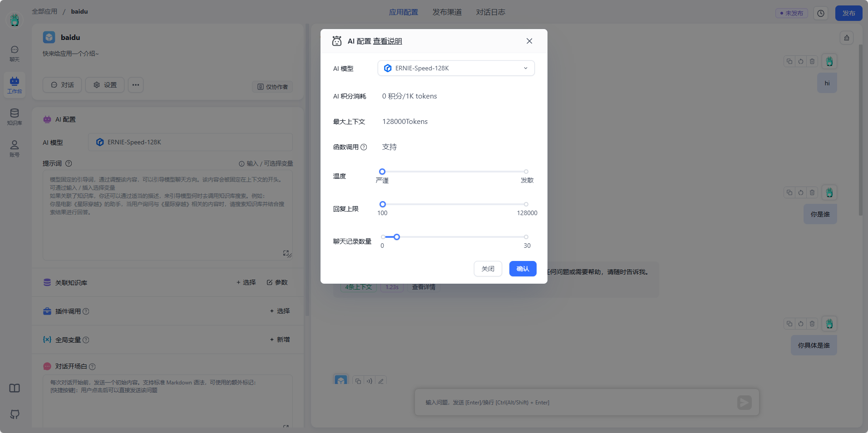Click help icon next to 提示词
The height and width of the screenshot is (433, 868).
coord(69,163)
